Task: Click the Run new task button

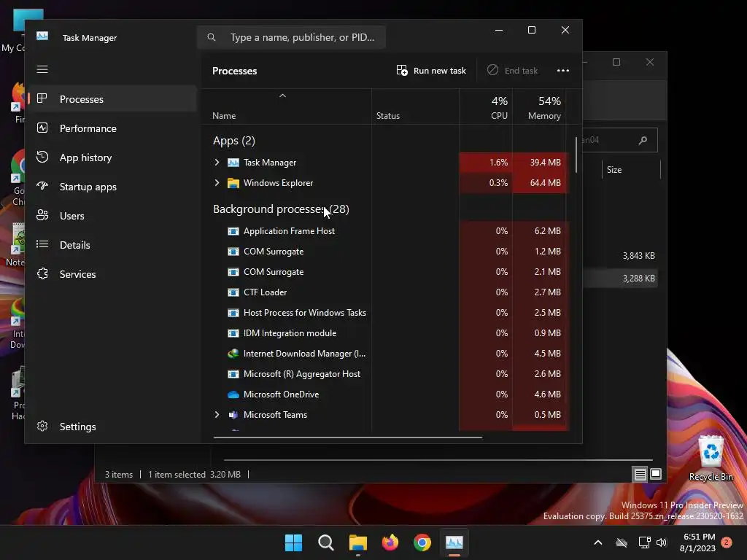Action: pos(431,71)
